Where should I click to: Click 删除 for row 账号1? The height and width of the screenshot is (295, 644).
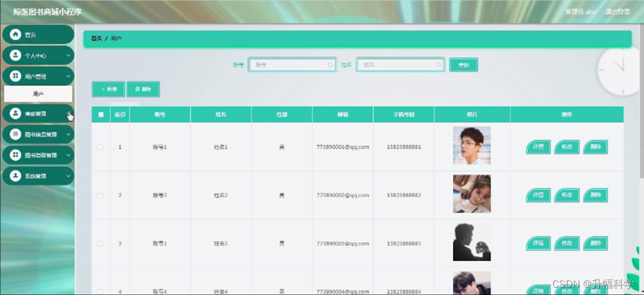(x=595, y=147)
